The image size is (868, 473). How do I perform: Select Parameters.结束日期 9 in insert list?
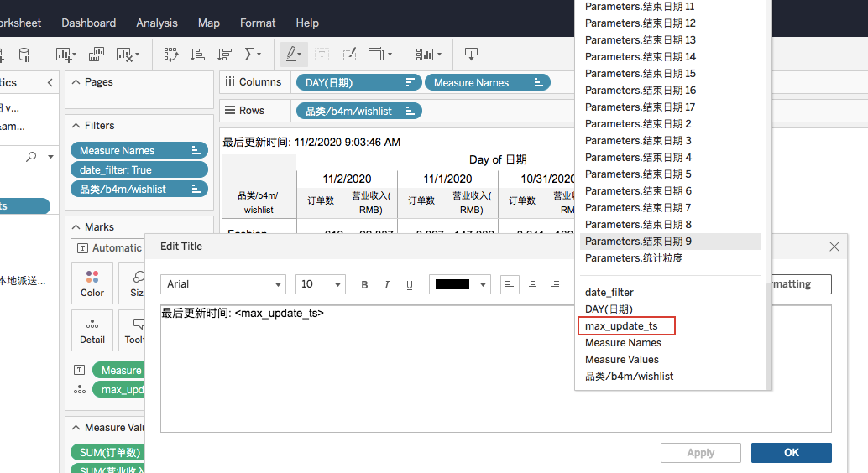click(x=671, y=242)
